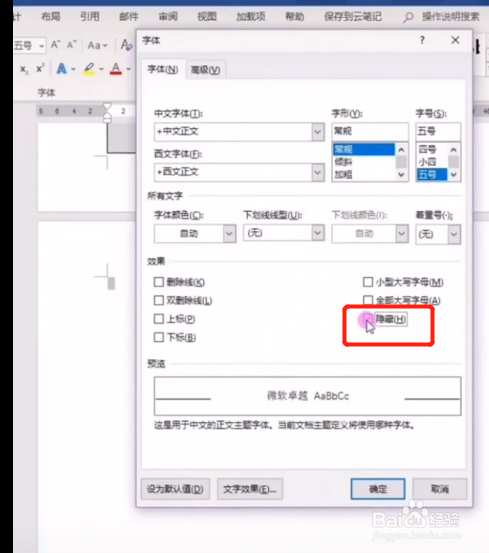Select 加粗 in the font style list

[x=363, y=175]
